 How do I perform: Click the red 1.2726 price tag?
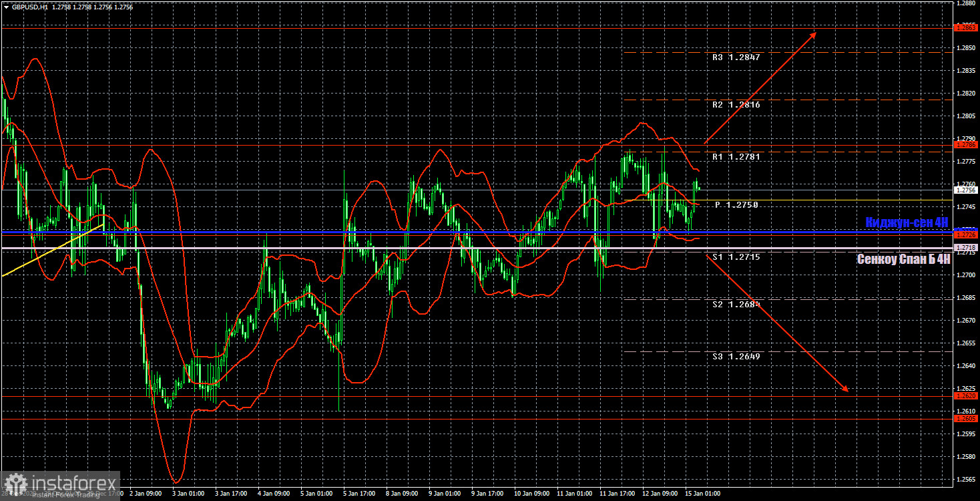[966, 235]
